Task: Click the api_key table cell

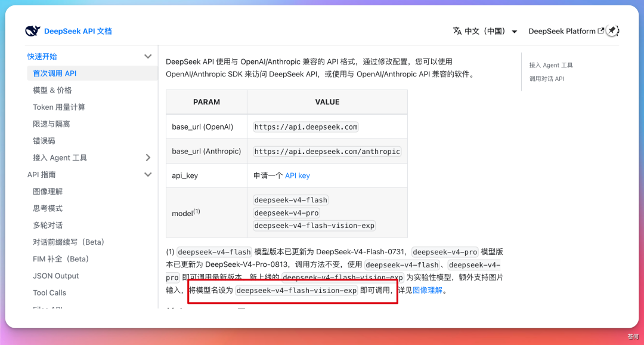Action: coord(206,175)
